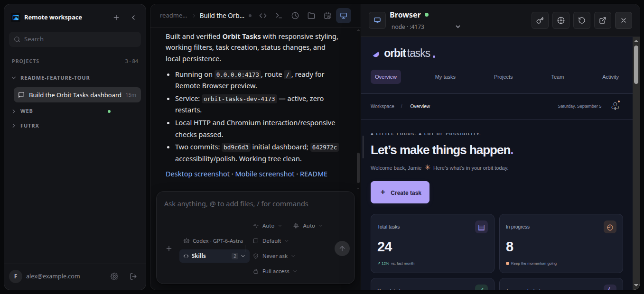Viewport: 644px width, 294px height.
Task: Open the node :4173 port dropdown
Action: 426,27
